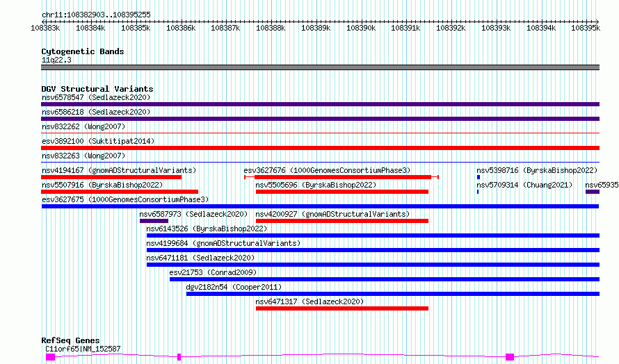Open nsv5398716 (ByrskaBishop2022) label
Image resolution: width=619 pixels, height=364 pixels.
coord(537,170)
